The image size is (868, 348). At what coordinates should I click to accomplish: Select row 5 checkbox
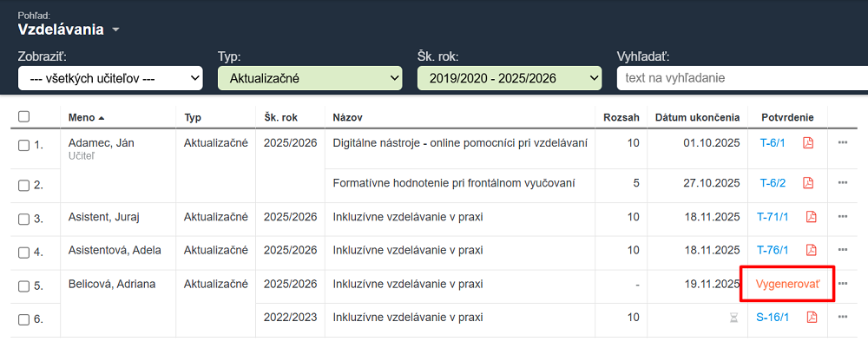pyautogui.click(x=24, y=286)
